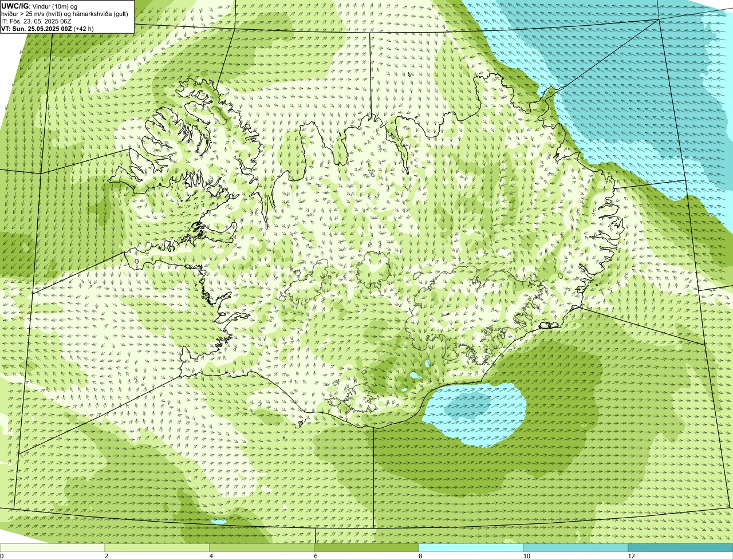The image size is (733, 560).
Task: Click the "10" label under the color scale
Action: tap(526, 556)
